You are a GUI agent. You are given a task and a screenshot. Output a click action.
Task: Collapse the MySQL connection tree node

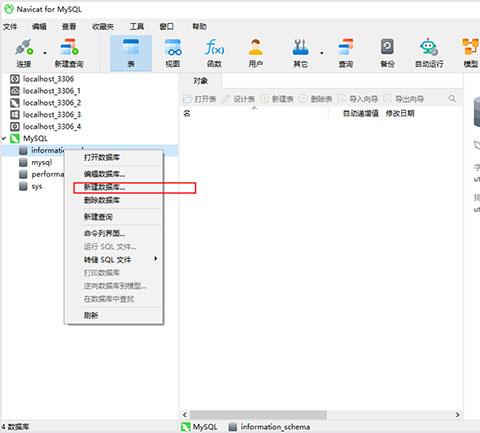point(4,138)
